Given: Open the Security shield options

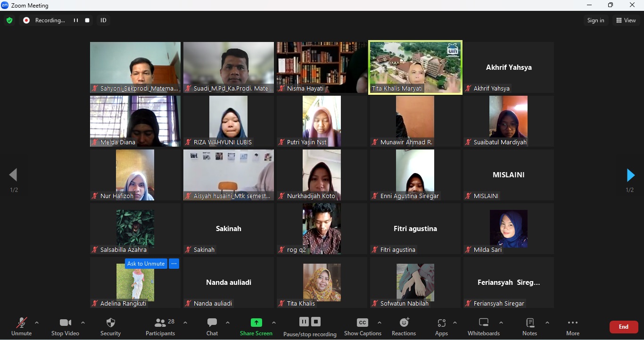Looking at the screenshot, I should [111, 326].
